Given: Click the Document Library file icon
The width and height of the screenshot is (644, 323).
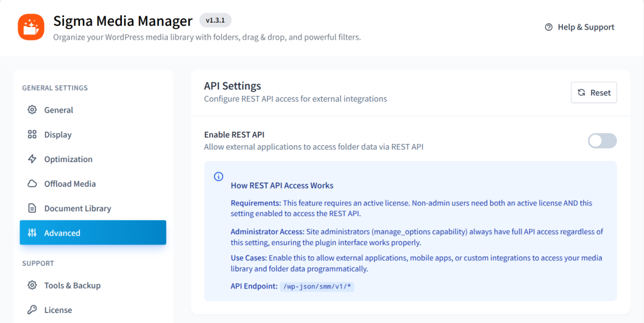Looking at the screenshot, I should 32,208.
